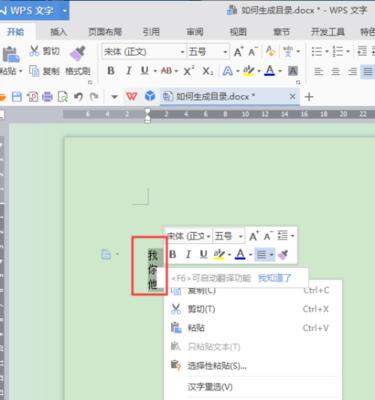375x400 pixels.
Task: Click the increase font size A+ icon in ribbon
Action: (238, 52)
